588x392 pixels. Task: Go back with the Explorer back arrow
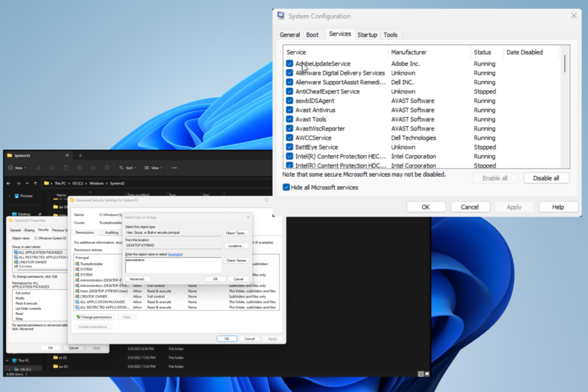[x=9, y=183]
